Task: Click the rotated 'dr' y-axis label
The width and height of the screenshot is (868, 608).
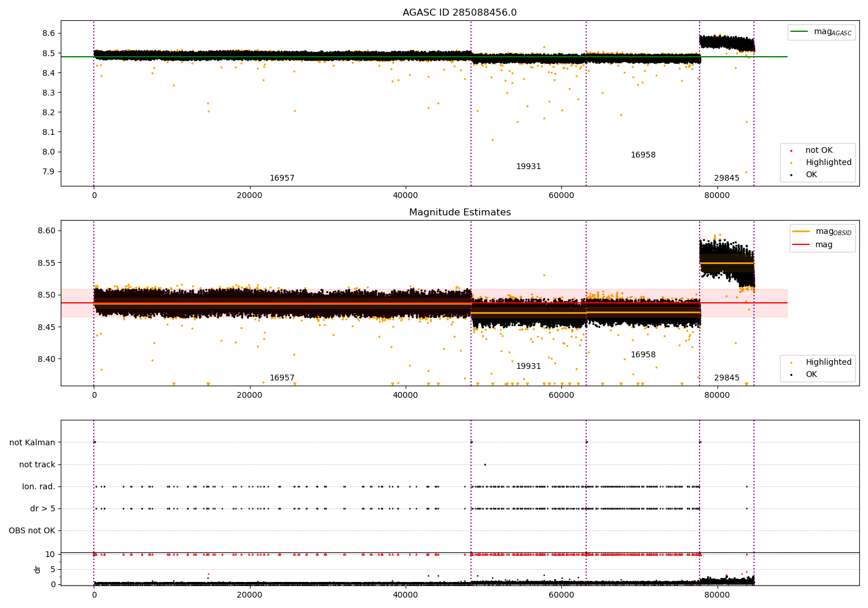Action: (38, 569)
